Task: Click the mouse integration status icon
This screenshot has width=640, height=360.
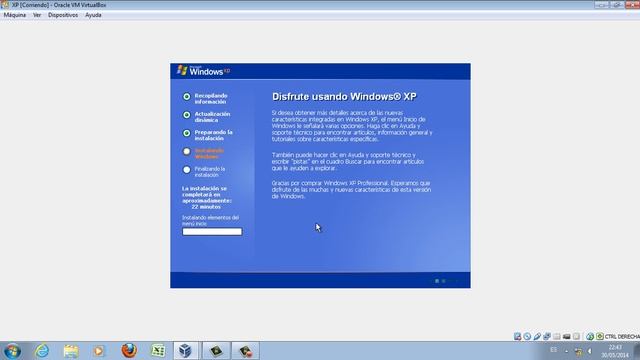Action: (x=590, y=336)
